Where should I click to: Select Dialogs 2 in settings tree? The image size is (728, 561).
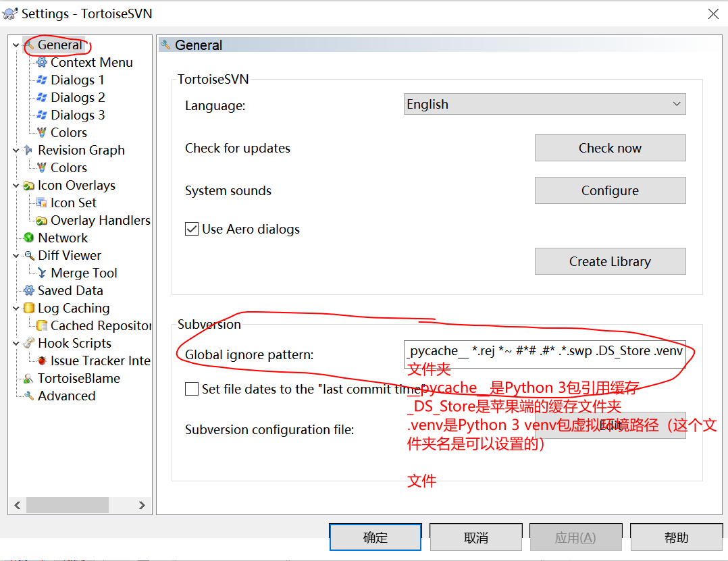point(78,97)
